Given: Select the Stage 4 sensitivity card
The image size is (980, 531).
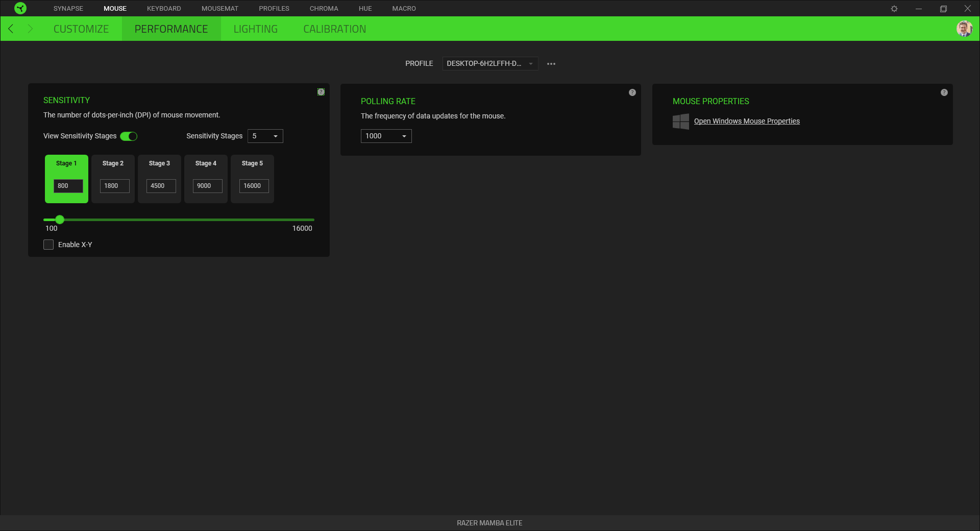Looking at the screenshot, I should tap(206, 179).
